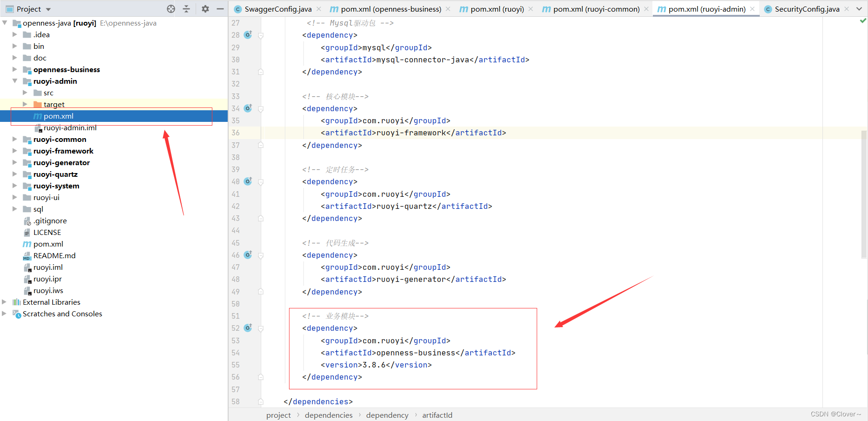The image size is (868, 421).
Task: Expand the doc folder
Action: pos(15,58)
